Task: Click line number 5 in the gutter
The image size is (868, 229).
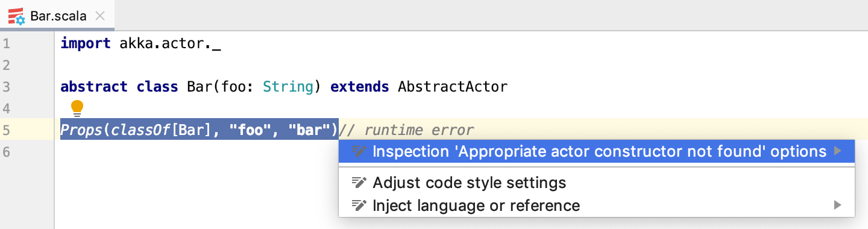Action: [6, 130]
